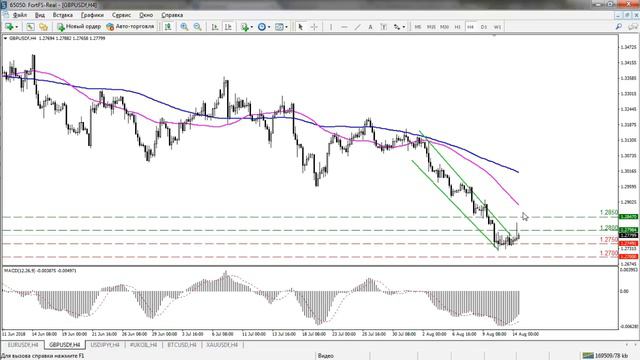Switch to the H4 timeframe
640x360 pixels.
[x=471, y=27]
